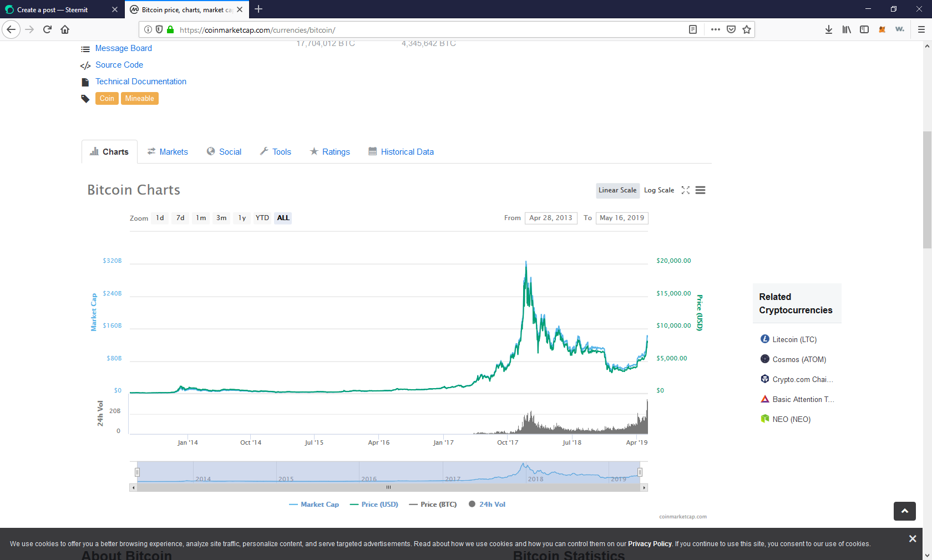Click the From date field
This screenshot has height=560, width=932.
click(551, 218)
